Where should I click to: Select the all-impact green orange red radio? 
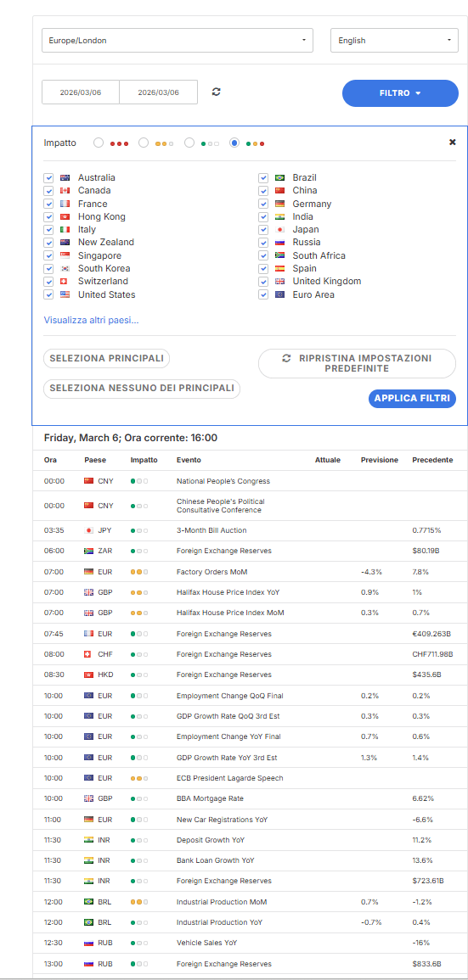(x=234, y=143)
